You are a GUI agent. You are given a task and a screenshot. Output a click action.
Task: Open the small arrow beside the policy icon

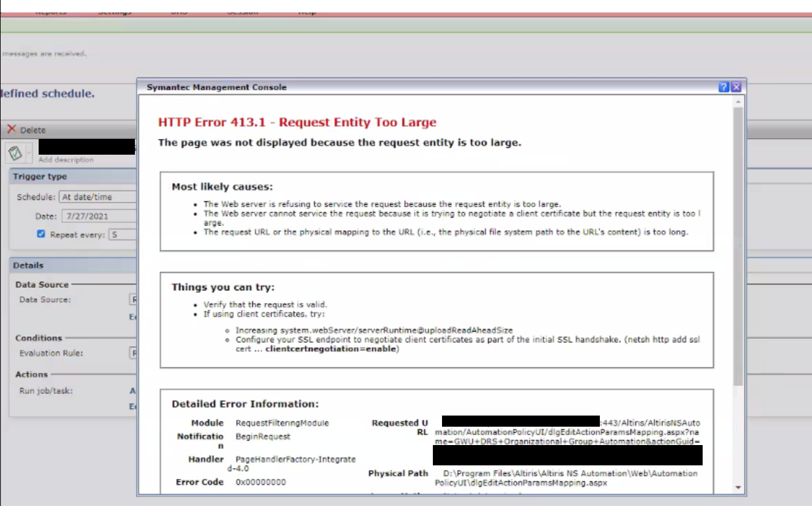[x=28, y=153]
